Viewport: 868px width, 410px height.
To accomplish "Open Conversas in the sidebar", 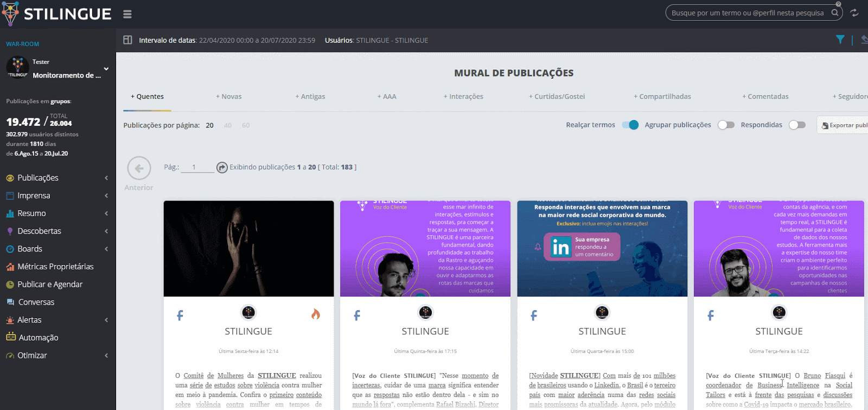I will click(x=36, y=302).
